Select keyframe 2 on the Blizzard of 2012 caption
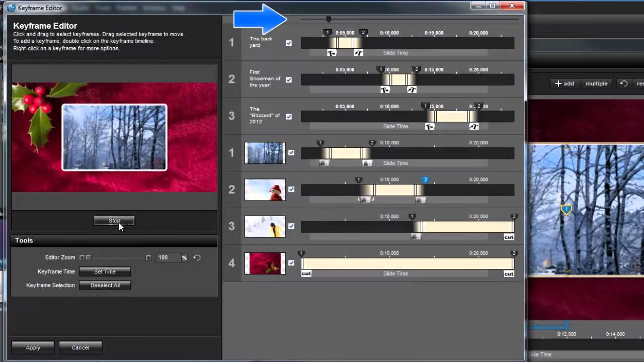This screenshot has width=644, height=362. click(479, 106)
